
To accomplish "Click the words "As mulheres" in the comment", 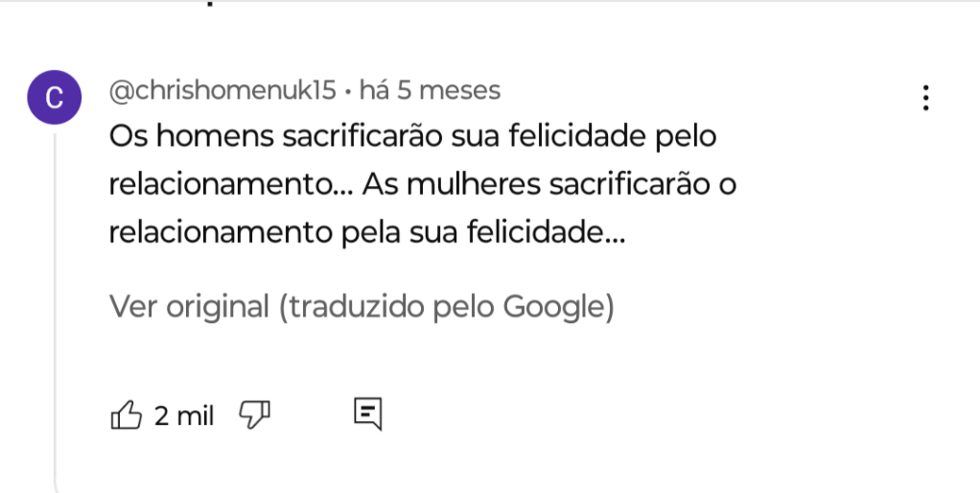I will click(450, 183).
